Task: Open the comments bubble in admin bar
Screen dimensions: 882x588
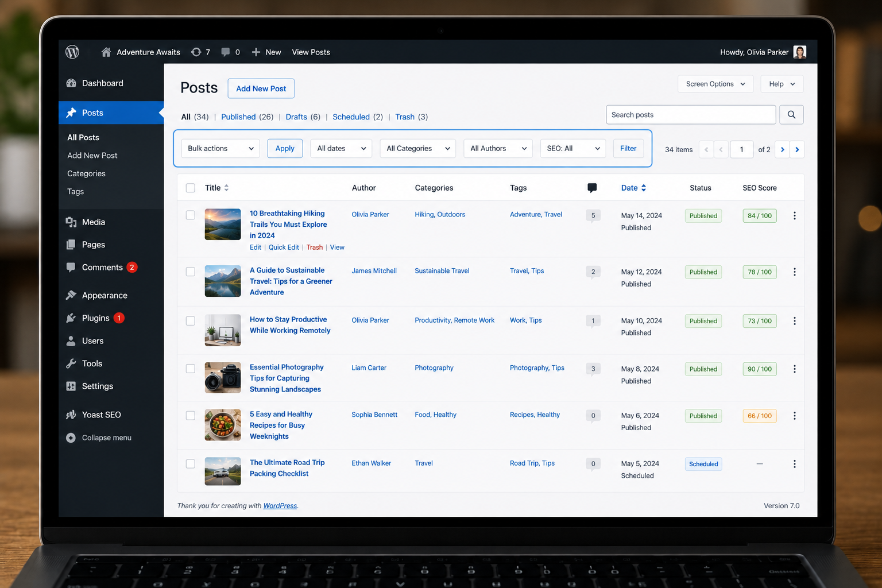Action: (x=226, y=52)
